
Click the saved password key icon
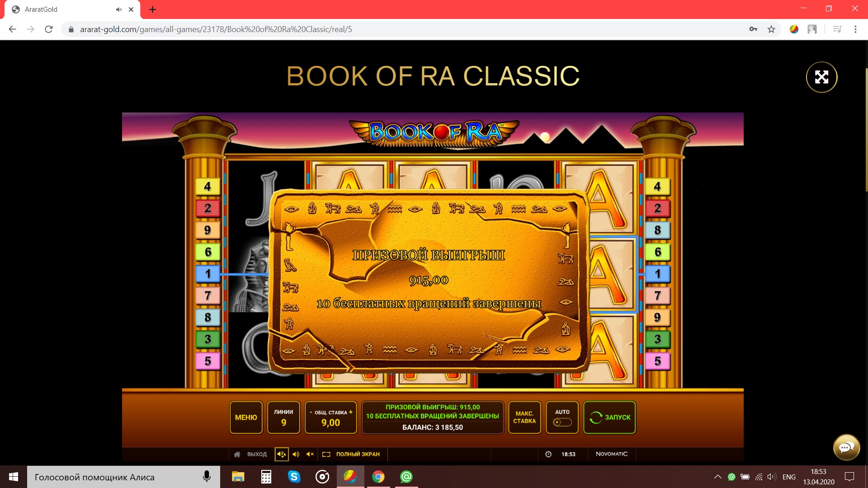pos(753,29)
